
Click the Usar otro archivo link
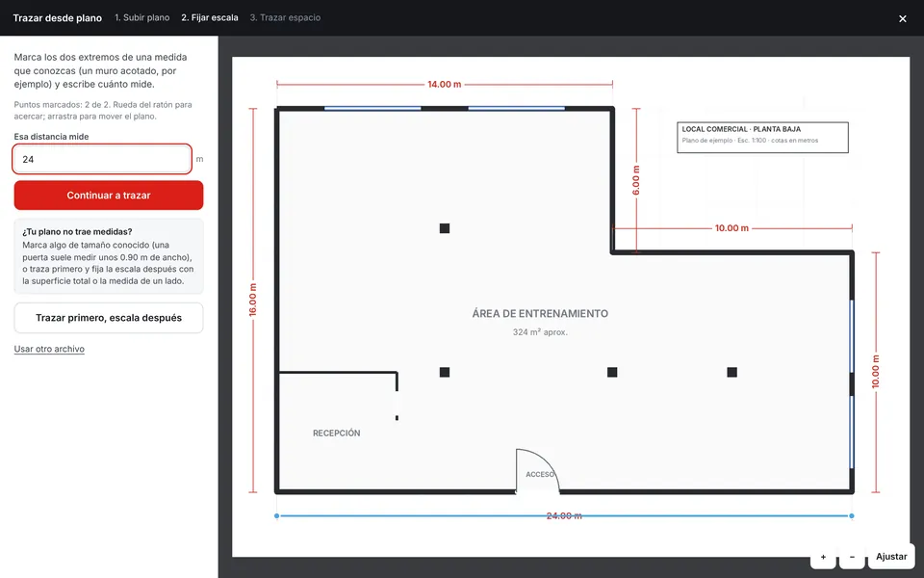point(49,349)
